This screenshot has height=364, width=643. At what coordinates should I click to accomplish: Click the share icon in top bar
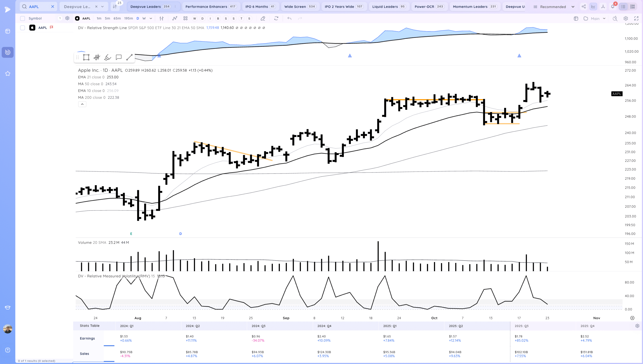tap(584, 7)
